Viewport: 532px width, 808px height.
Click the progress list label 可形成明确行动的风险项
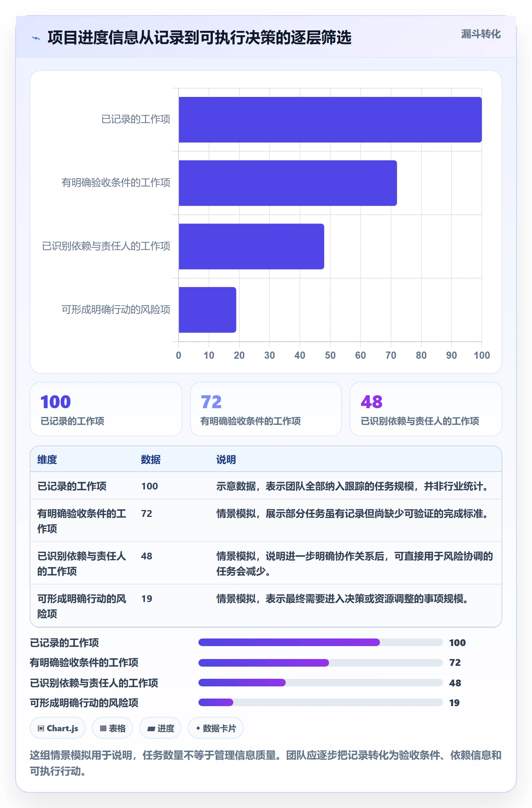[84, 703]
